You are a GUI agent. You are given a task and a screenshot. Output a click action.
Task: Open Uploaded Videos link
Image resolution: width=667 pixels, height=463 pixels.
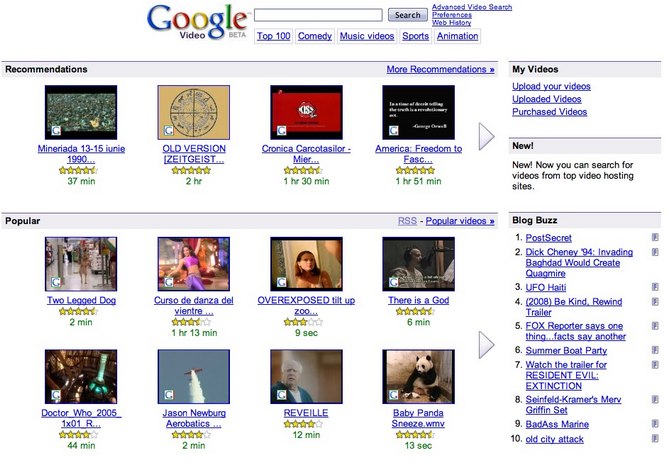click(547, 99)
